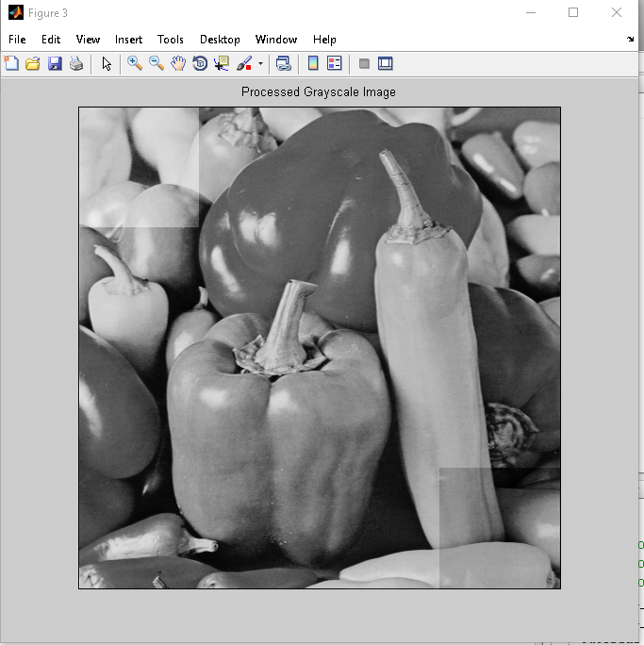Image resolution: width=644 pixels, height=645 pixels.
Task: Create a new figure from the toolbar
Action: 11,64
